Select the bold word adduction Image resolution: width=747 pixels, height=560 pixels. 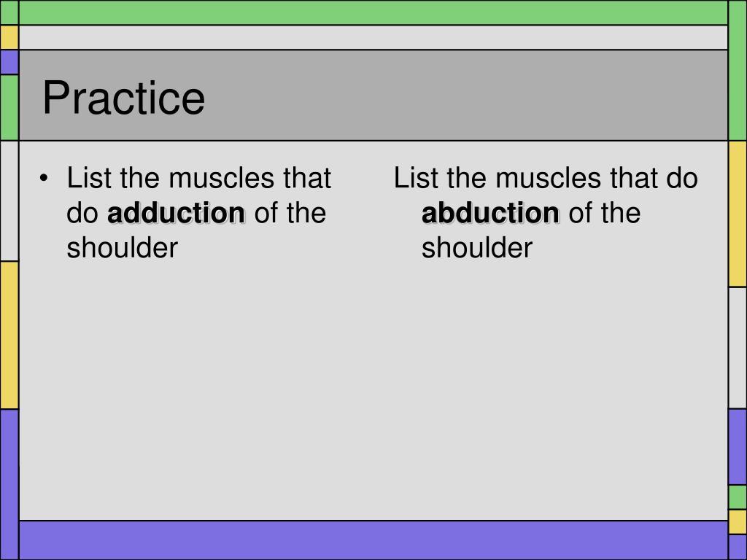[x=177, y=213]
